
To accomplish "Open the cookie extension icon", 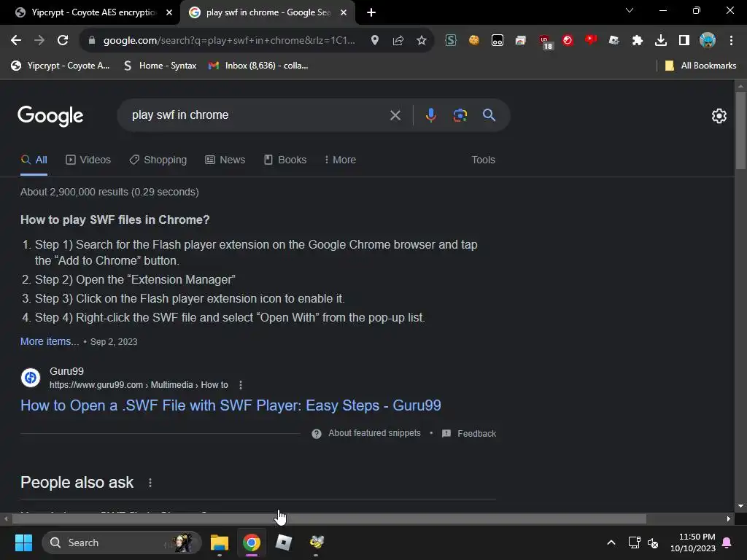I will (474, 41).
